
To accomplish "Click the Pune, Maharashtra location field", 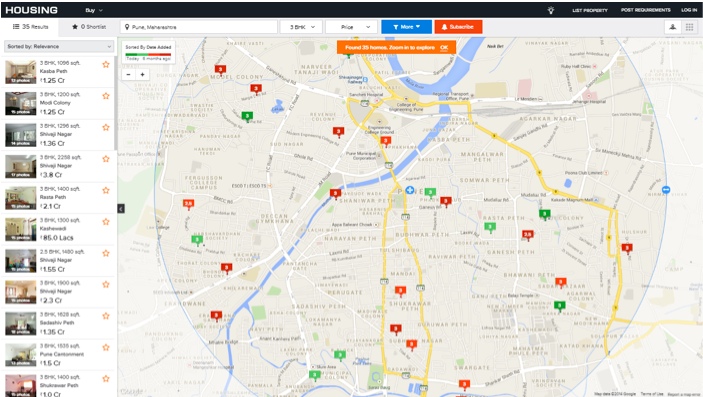I will click(x=199, y=27).
